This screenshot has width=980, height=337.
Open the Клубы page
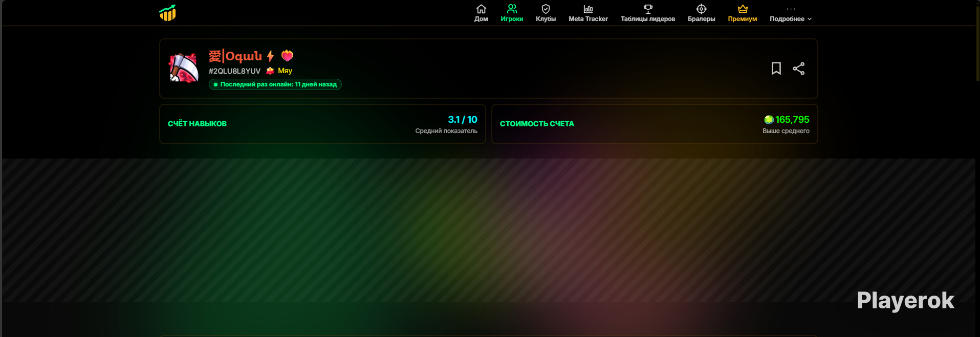coord(546,13)
